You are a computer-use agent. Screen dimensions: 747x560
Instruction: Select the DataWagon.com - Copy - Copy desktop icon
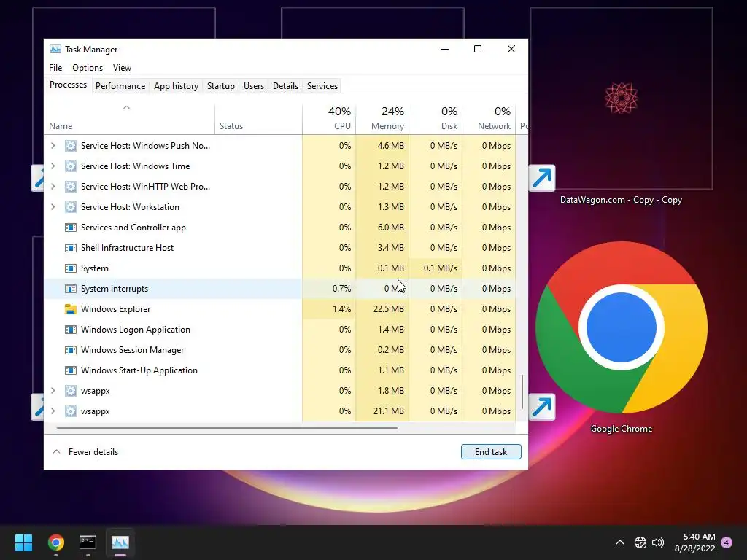click(622, 107)
